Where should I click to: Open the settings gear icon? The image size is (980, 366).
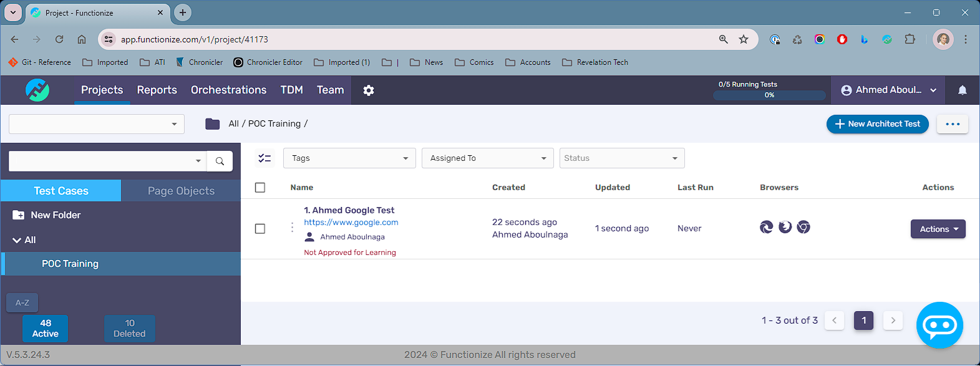pyautogui.click(x=369, y=90)
